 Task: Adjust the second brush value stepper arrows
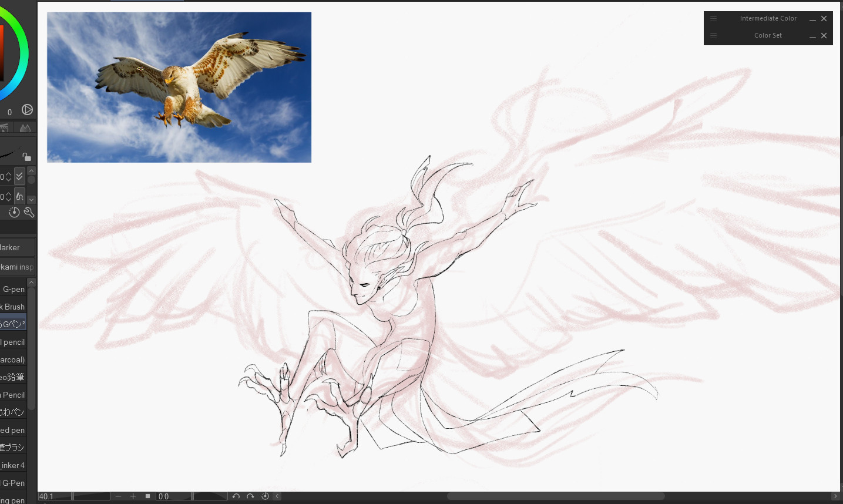tap(8, 197)
